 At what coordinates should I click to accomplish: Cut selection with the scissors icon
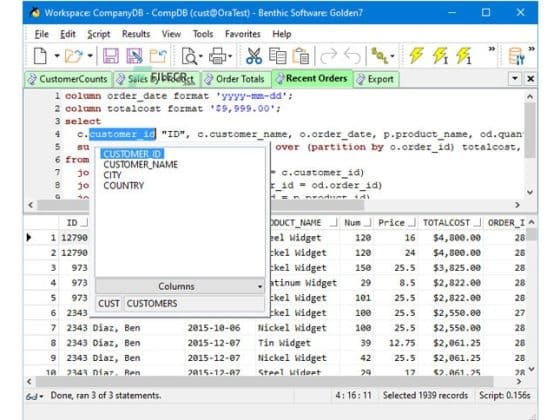tap(254, 56)
